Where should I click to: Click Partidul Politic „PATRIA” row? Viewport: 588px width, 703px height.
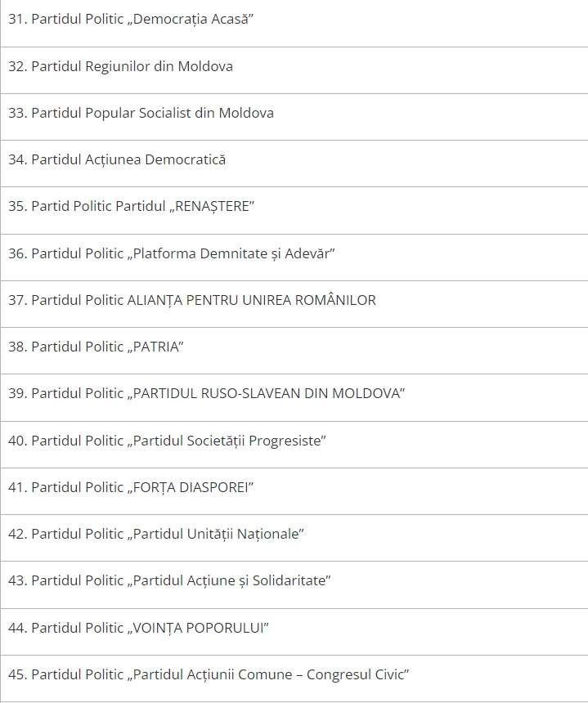coord(294,351)
